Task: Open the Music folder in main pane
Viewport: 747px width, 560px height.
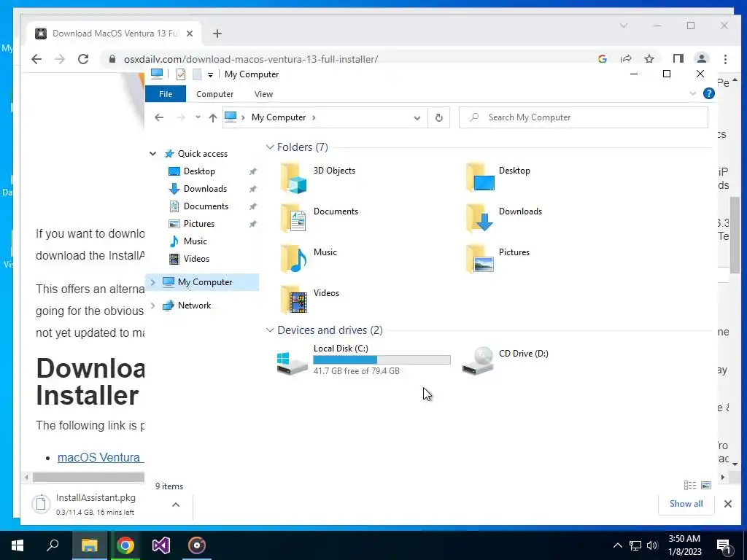Action: [x=293, y=260]
